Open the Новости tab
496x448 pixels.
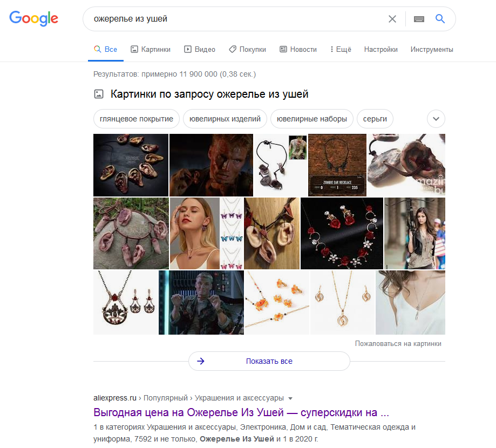(x=298, y=49)
